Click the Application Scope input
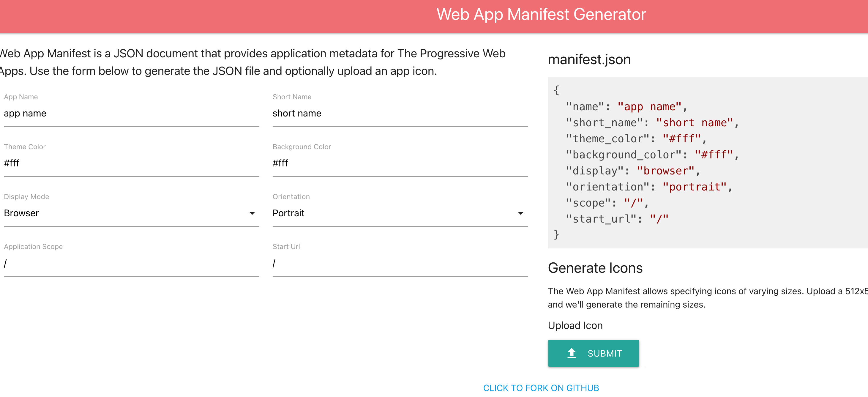Image resolution: width=868 pixels, height=397 pixels. pyautogui.click(x=131, y=264)
